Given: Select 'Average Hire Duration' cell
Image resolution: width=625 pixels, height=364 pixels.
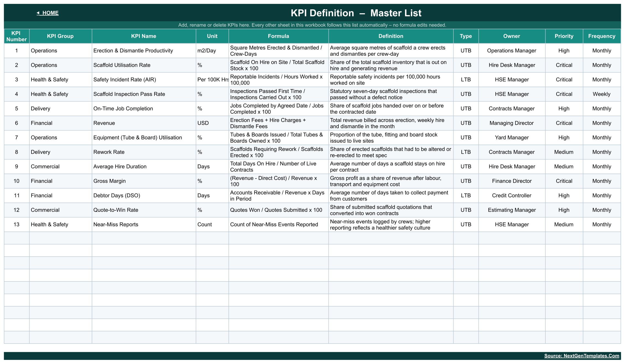Looking at the screenshot, I should coord(144,167).
